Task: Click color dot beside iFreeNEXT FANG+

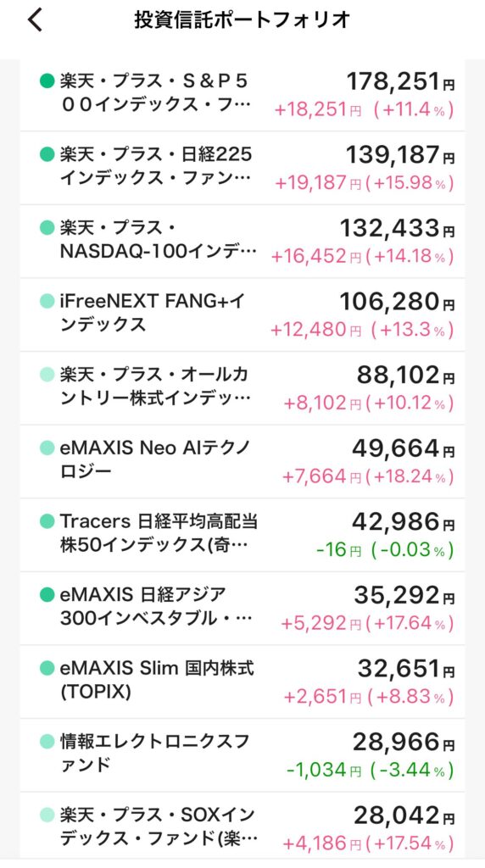Action: 47,301
